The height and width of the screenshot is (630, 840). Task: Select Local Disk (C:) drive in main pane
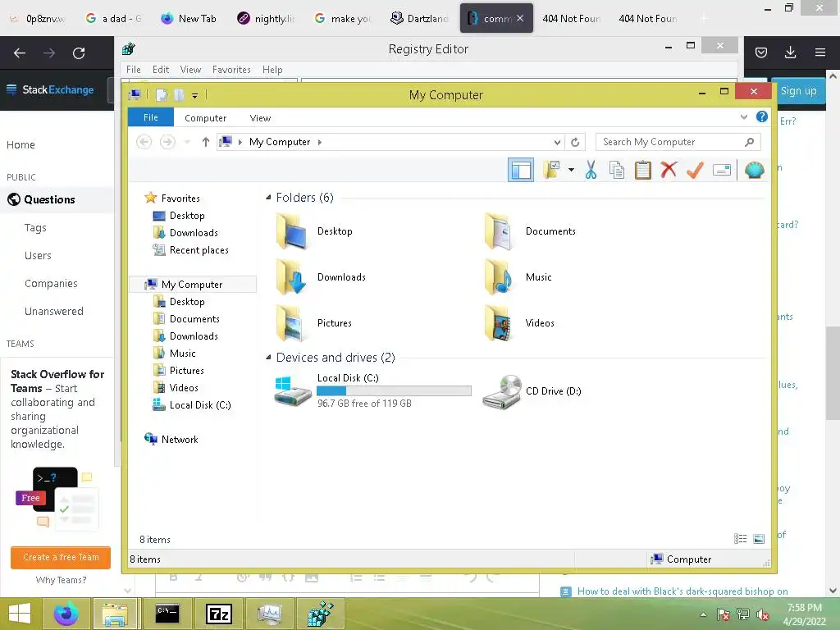pyautogui.click(x=373, y=391)
